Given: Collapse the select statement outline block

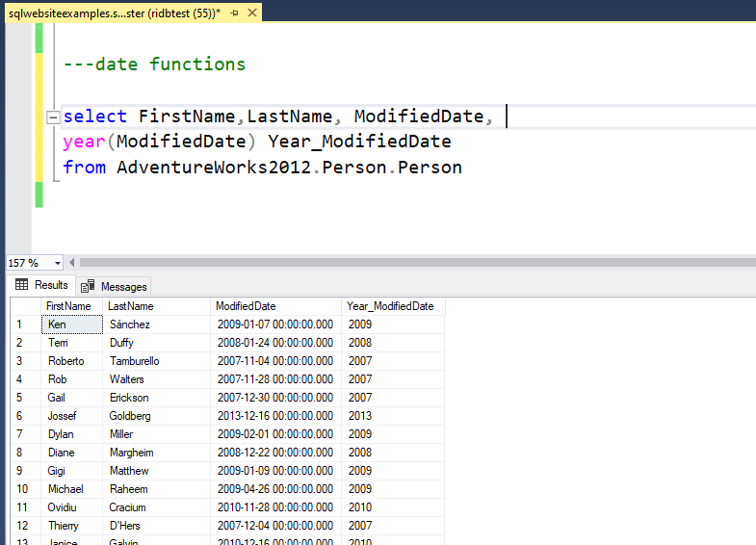Looking at the screenshot, I should [x=53, y=117].
